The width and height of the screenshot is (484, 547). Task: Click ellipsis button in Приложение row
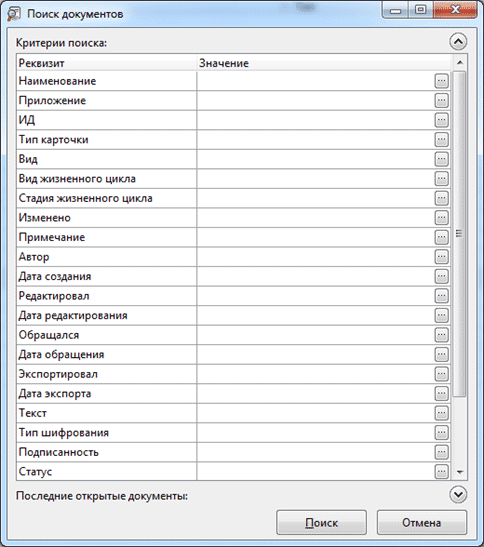pos(441,100)
